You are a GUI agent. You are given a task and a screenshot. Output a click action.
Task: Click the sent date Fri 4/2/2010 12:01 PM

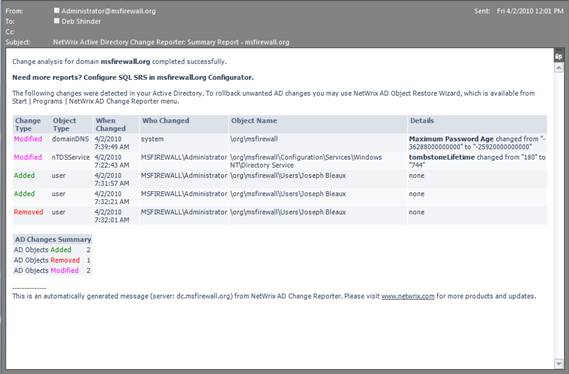(x=530, y=11)
